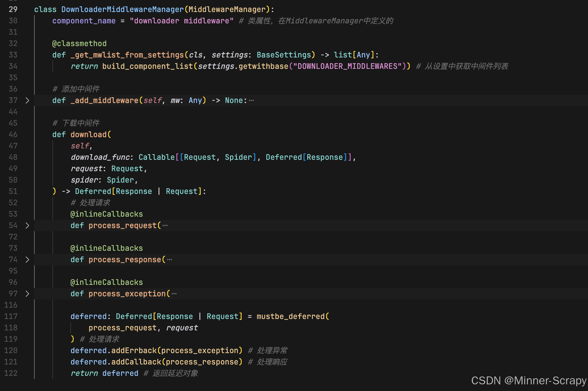
Task: Click the _get_mwlist_from_settings method name
Action: (127, 55)
